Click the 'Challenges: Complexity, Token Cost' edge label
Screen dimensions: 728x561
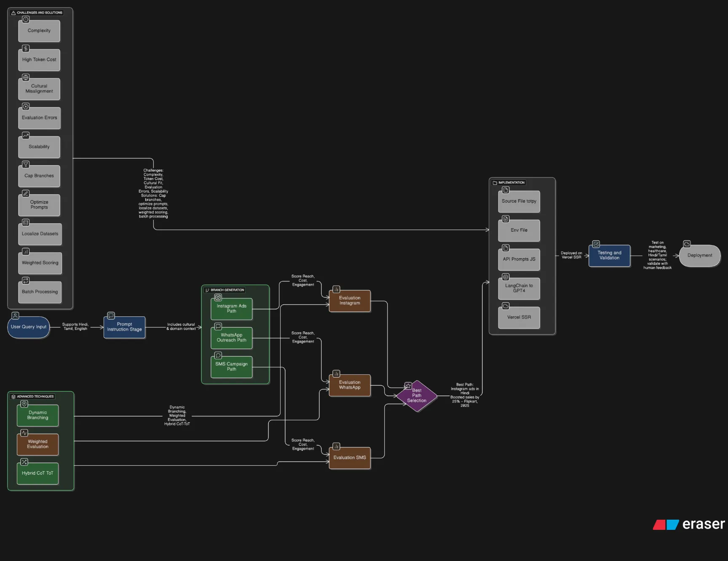pyautogui.click(x=153, y=194)
